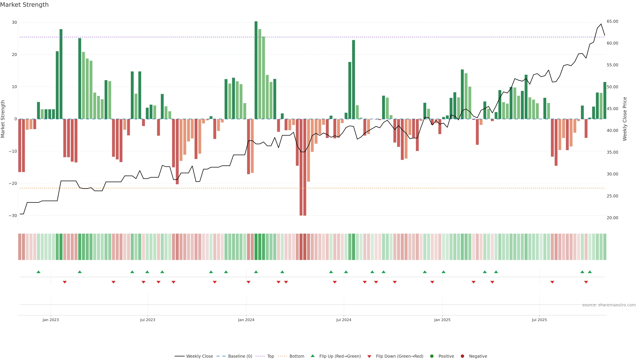The width and height of the screenshot is (644, 362).
Task: Click the leftmost heatmap strip cell
Action: click(x=19, y=247)
